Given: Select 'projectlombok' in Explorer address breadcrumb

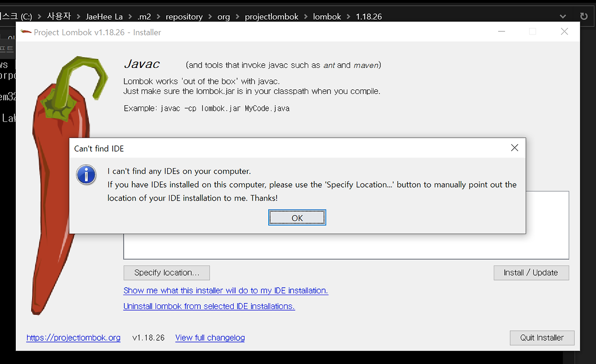Looking at the screenshot, I should (x=271, y=16).
